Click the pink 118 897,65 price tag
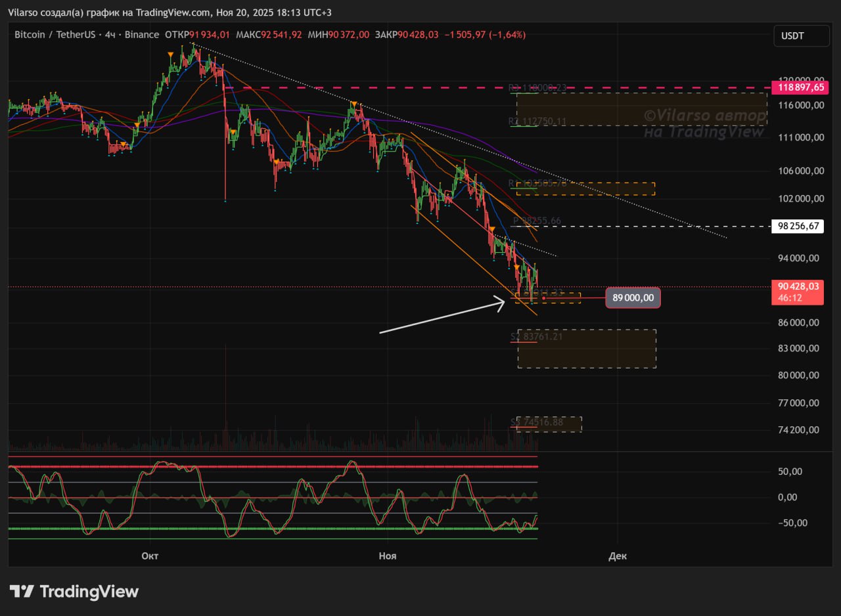 pos(798,87)
